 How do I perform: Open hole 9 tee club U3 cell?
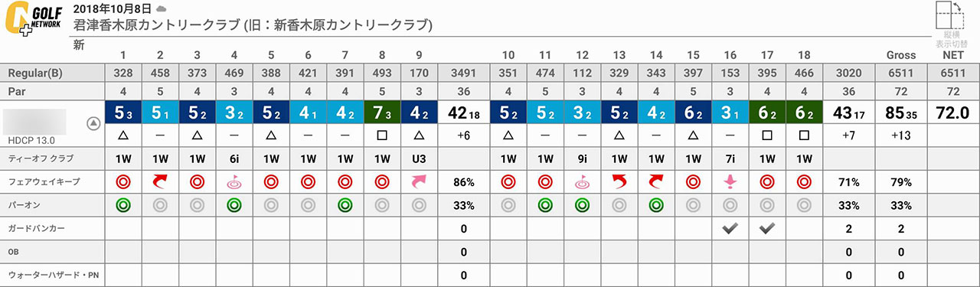pos(420,159)
